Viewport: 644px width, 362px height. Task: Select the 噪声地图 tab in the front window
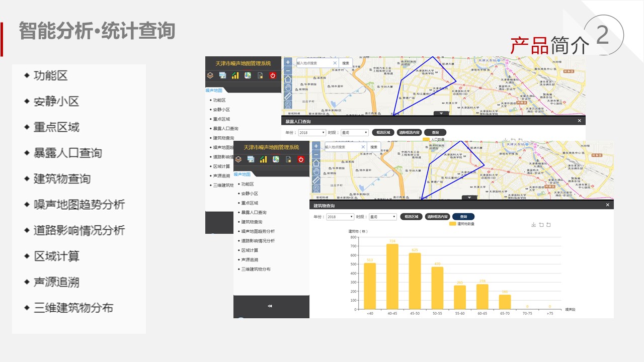coord(242,174)
